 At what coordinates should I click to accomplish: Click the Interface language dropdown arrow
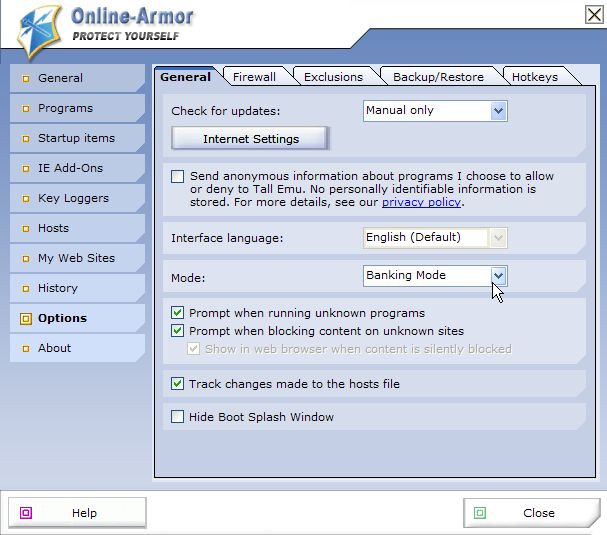pos(499,238)
